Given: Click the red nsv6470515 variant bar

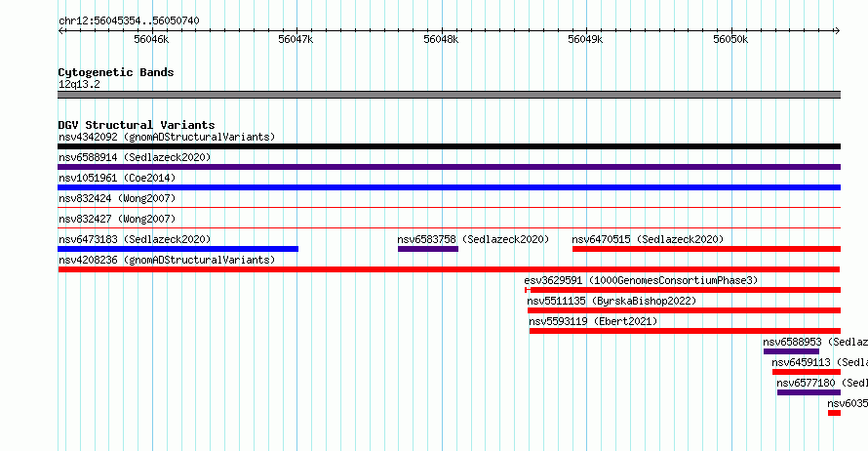Looking at the screenshot, I should (x=706, y=249).
